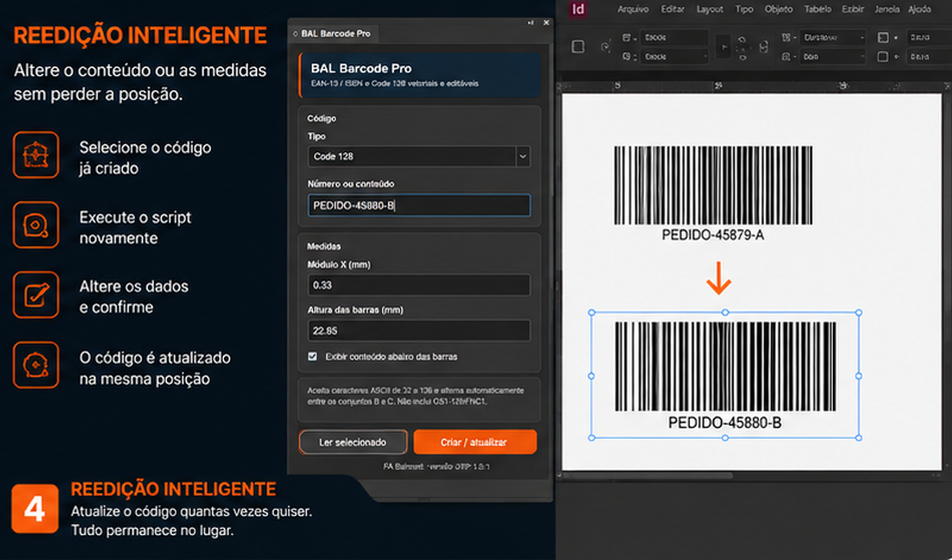The height and width of the screenshot is (560, 952).
Task: Click the selected PEDIDO-45880-B barcode
Action: pyautogui.click(x=725, y=366)
